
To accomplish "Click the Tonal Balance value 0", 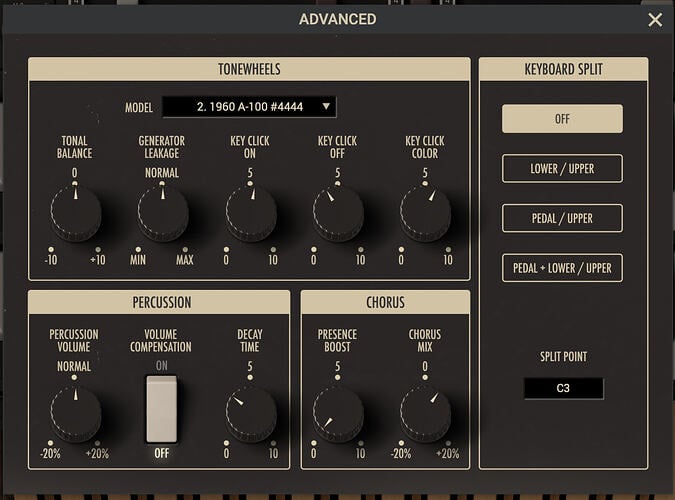I will point(74,173).
